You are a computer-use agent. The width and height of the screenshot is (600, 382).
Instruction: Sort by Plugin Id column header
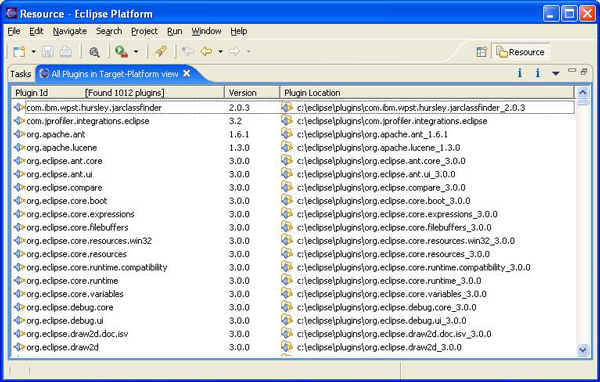coord(117,93)
